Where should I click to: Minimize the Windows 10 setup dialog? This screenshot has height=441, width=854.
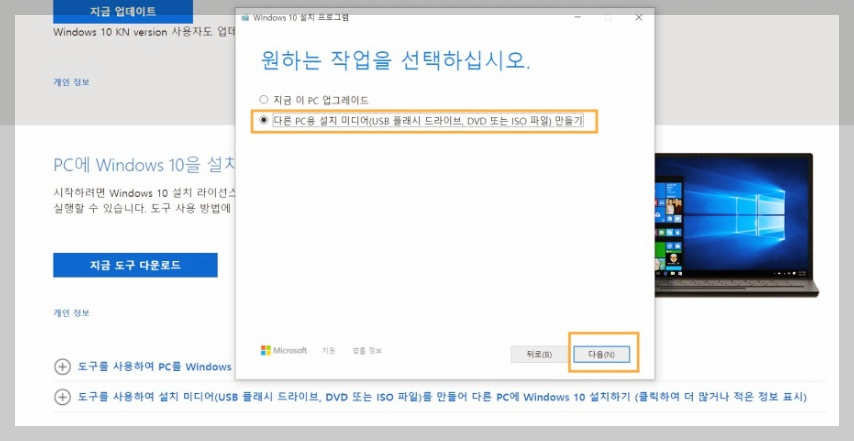coord(577,17)
